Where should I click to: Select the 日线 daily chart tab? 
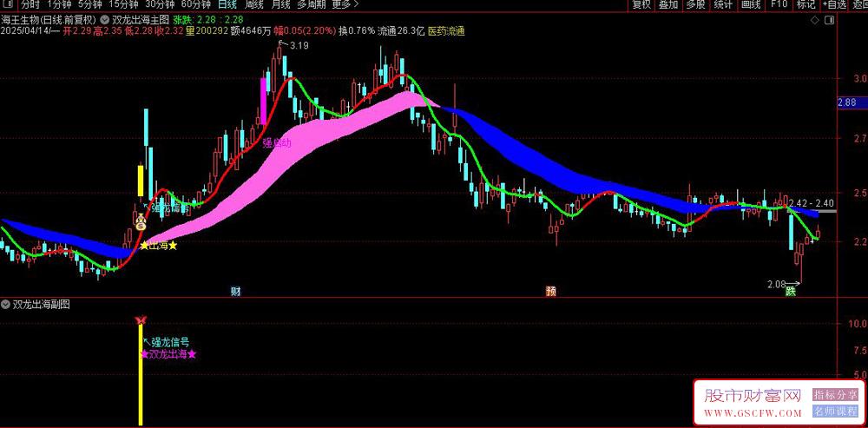pyautogui.click(x=227, y=5)
